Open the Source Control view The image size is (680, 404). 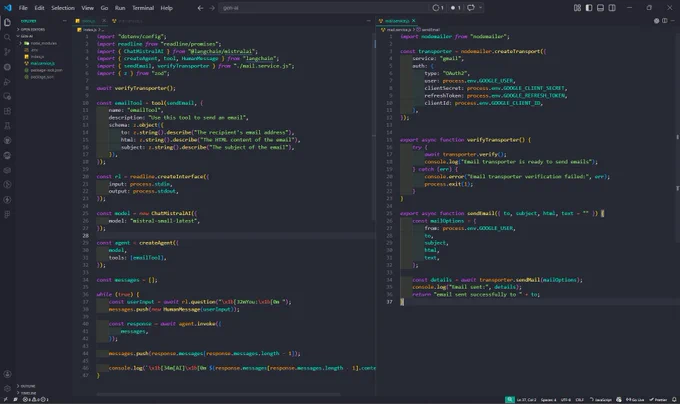7,52
